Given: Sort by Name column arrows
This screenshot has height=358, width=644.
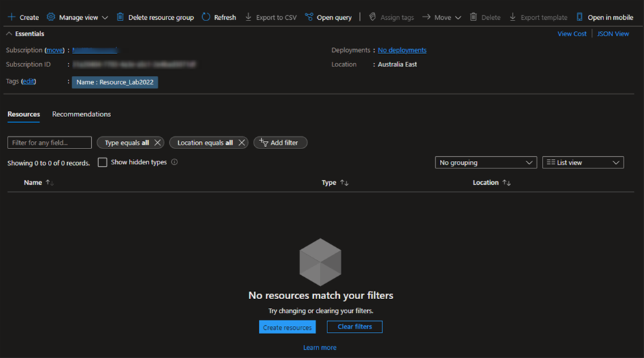Looking at the screenshot, I should (x=49, y=182).
